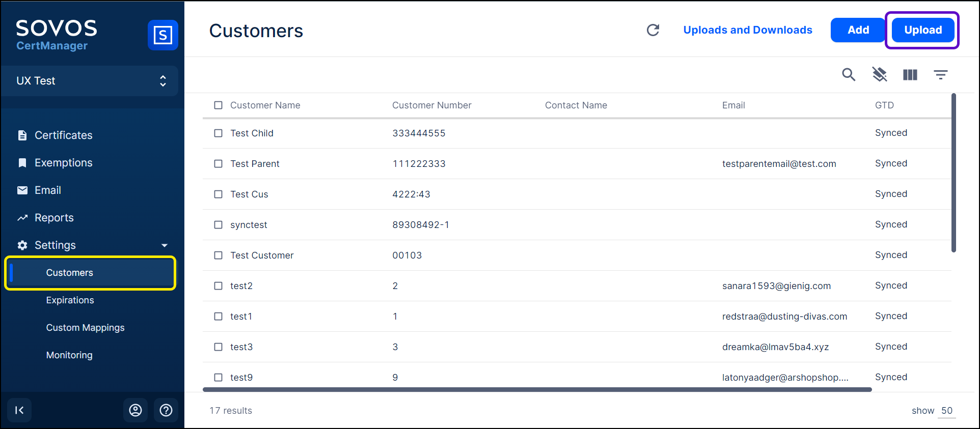Open Custom Mappings under Settings
The width and height of the screenshot is (980, 429).
[x=85, y=328]
